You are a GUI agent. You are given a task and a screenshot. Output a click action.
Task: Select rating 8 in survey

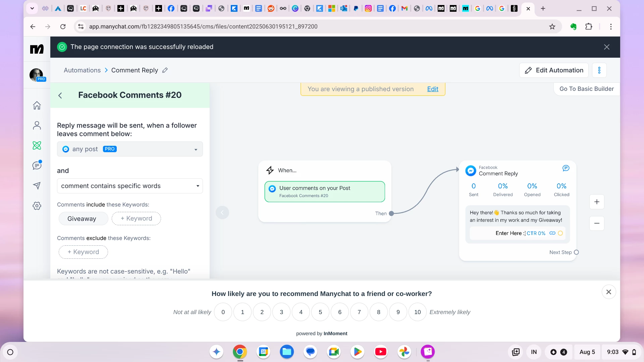click(379, 312)
